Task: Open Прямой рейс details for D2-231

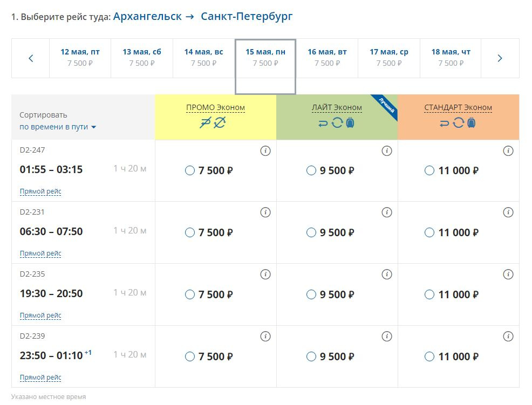Action: click(40, 253)
